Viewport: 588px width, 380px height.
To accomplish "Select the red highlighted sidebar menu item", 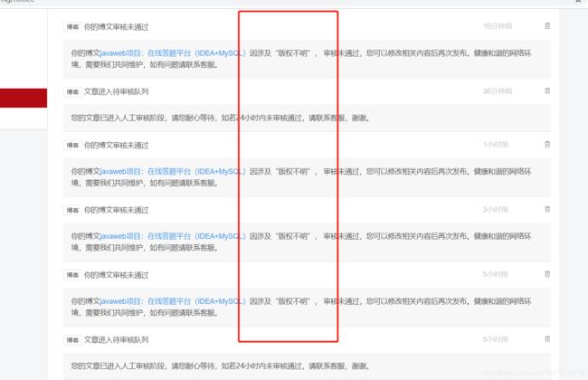I will pos(24,97).
